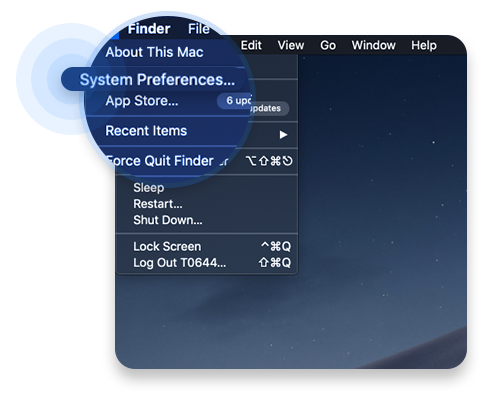Viewport: 500px width, 404px height.
Task: Open the View menu
Action: pos(291,45)
